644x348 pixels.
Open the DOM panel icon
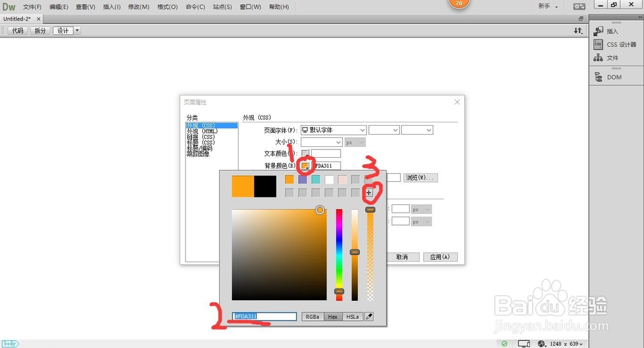tap(598, 77)
